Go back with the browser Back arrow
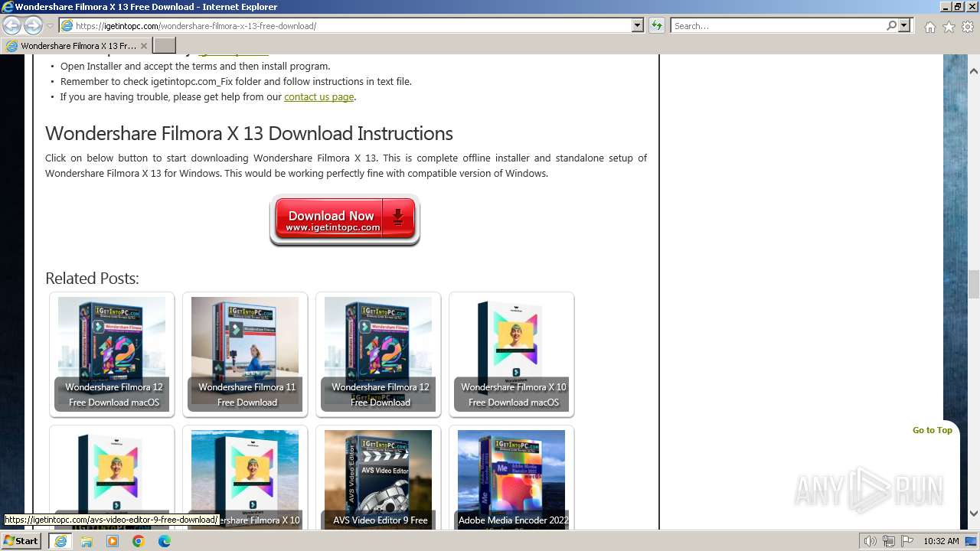Image resolution: width=980 pixels, height=551 pixels. tap(11, 25)
